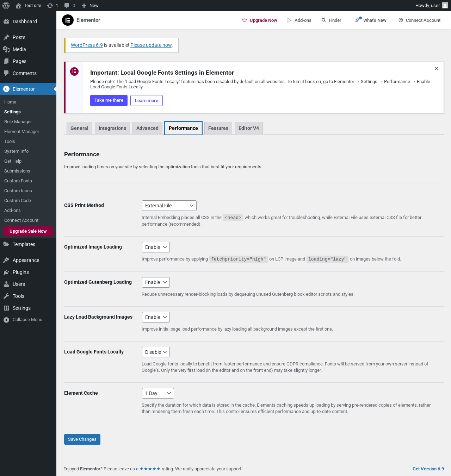Click the Upgrade Now crown icon
This screenshot has width=451, height=476.
[245, 20]
